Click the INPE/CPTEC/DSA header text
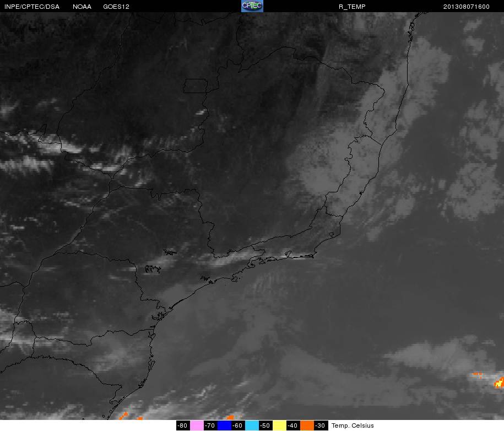The image size is (504, 431). coord(32,7)
